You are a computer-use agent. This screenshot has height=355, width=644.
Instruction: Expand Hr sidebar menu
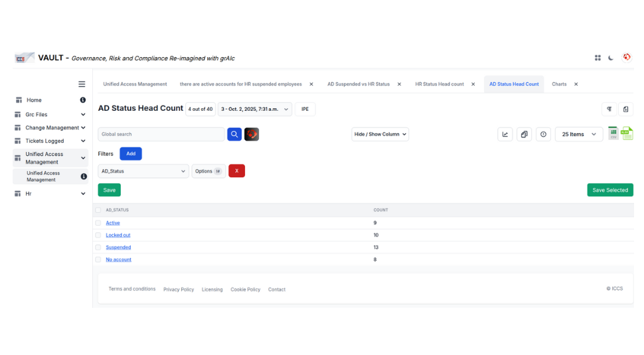point(83,194)
